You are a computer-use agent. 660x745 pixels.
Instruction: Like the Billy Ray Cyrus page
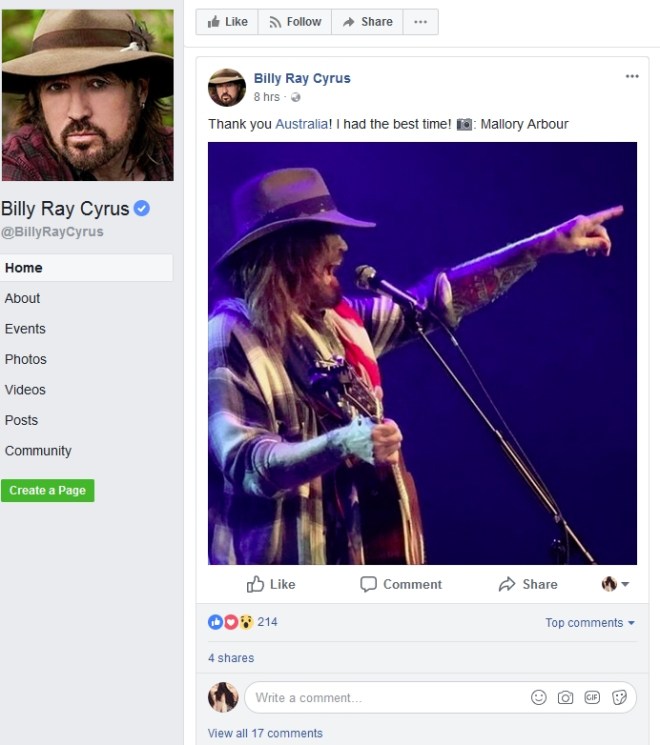point(227,22)
